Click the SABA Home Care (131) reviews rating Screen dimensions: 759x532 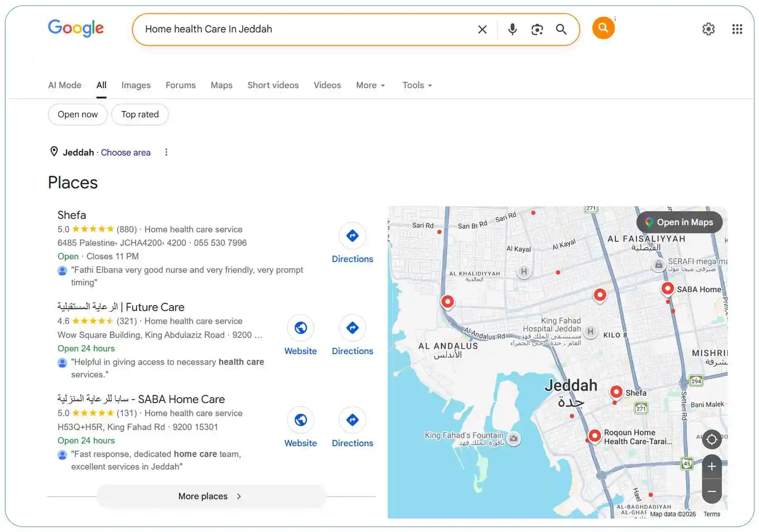[x=97, y=414]
